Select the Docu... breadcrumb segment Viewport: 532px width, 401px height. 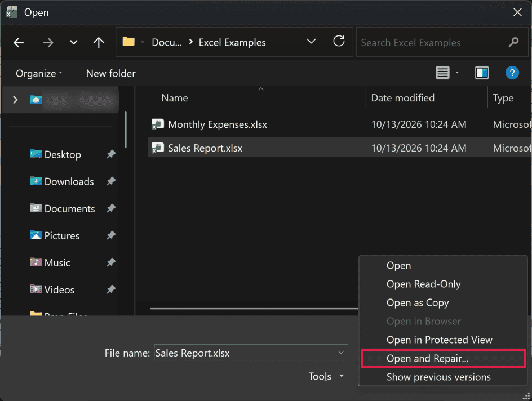[167, 42]
